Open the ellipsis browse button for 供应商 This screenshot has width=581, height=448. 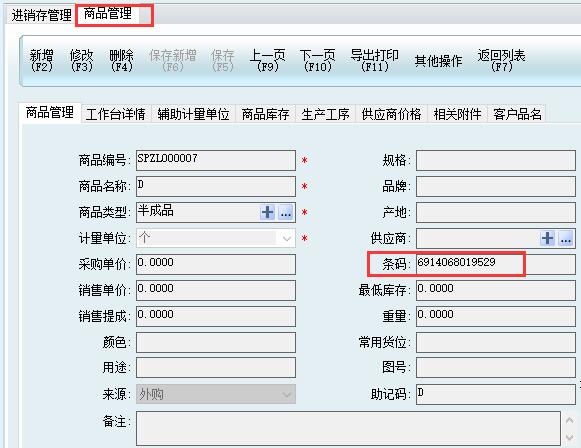pyautogui.click(x=566, y=238)
